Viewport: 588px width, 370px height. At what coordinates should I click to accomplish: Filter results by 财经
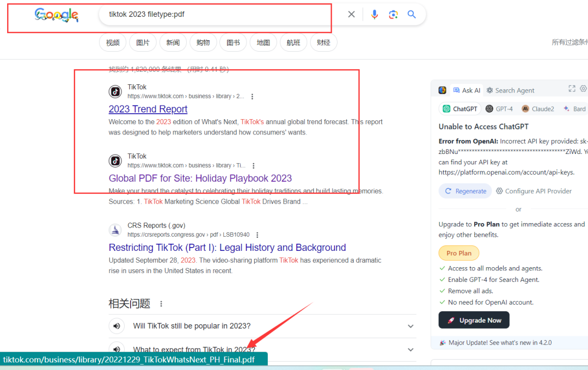[x=323, y=43]
